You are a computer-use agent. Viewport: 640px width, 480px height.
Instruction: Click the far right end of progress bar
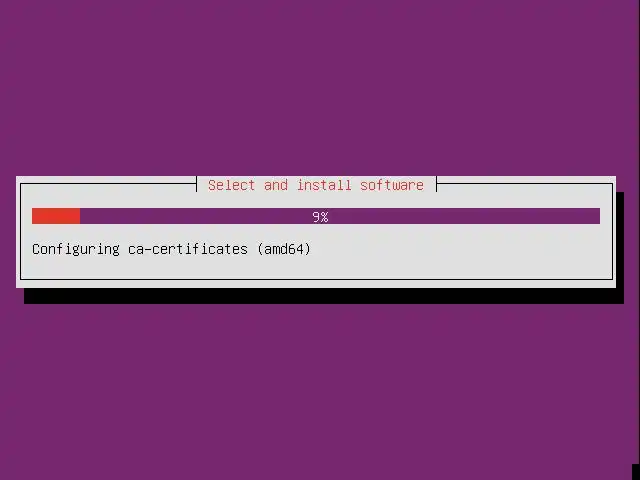pyautogui.click(x=596, y=216)
